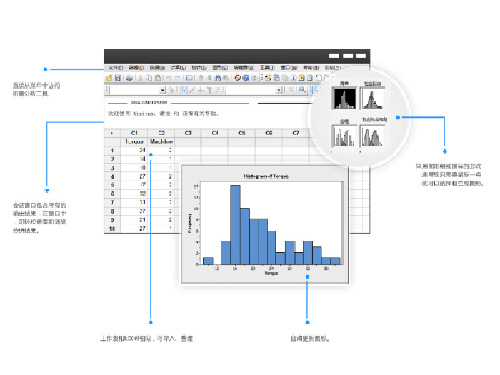Expand the second dropdown arrow near the magnifier
This screenshot has height=375, width=500.
click(280, 90)
